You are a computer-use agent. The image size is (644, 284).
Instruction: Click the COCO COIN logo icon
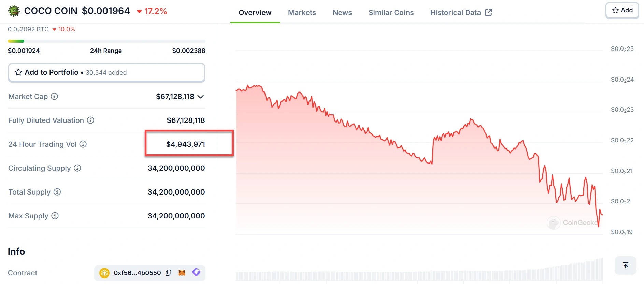coord(14,11)
